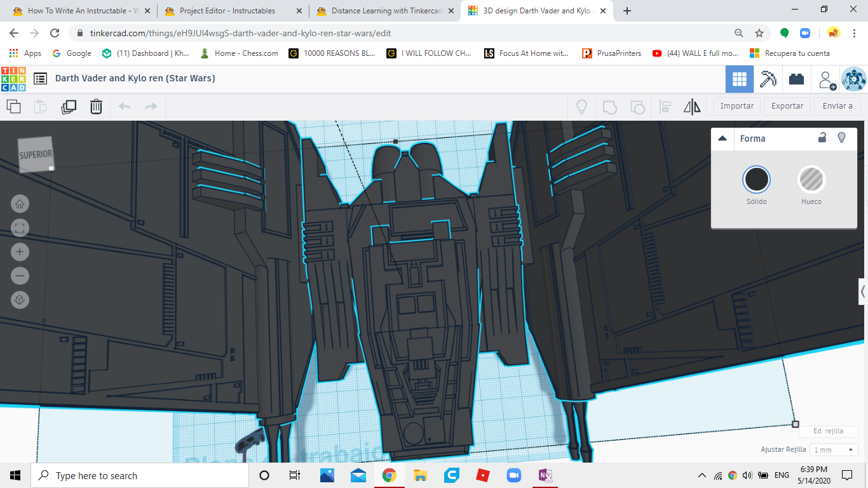The width and height of the screenshot is (868, 488).
Task: Click the Show all lightbulb icon
Action: point(581,107)
